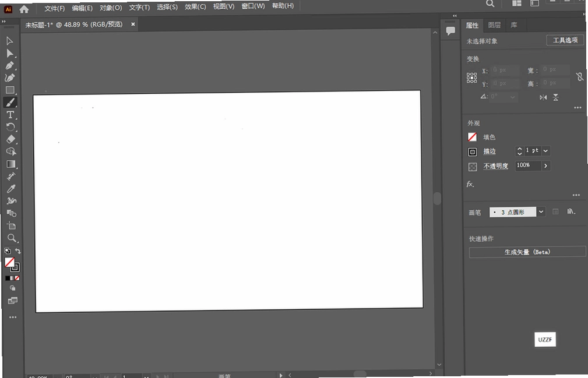
Task: Switch toolbar color mode to Gradient
Action: click(x=12, y=278)
